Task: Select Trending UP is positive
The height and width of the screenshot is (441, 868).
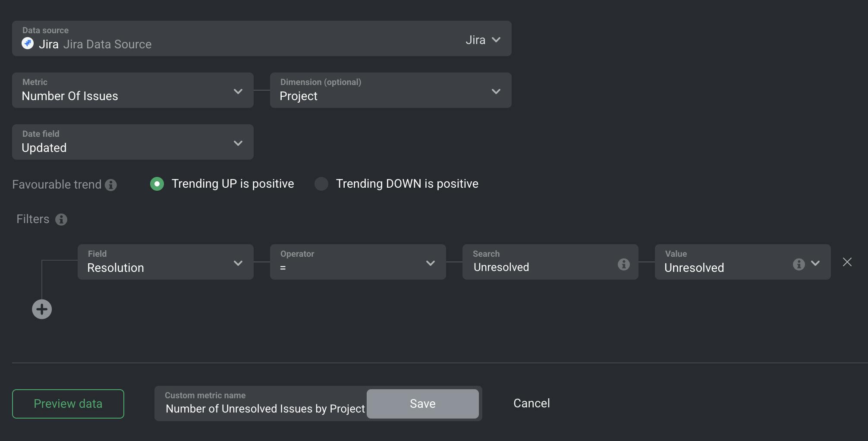Action: 157,184
